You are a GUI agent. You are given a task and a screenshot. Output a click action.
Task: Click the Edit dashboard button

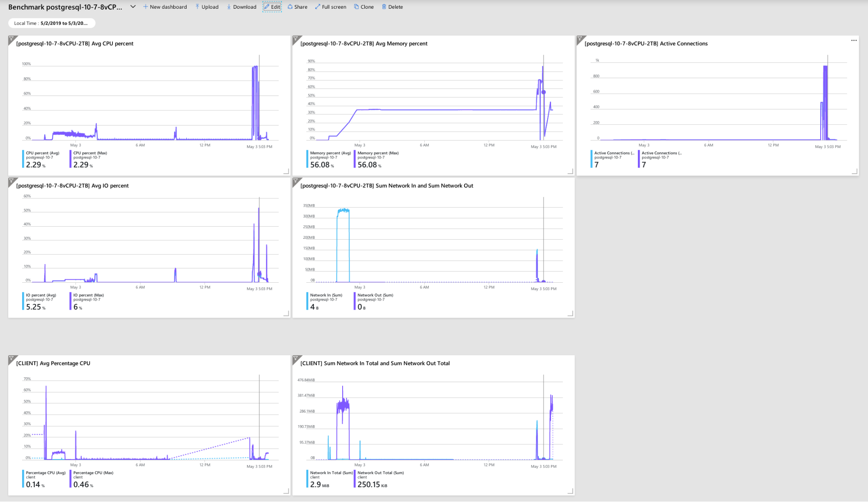(272, 7)
